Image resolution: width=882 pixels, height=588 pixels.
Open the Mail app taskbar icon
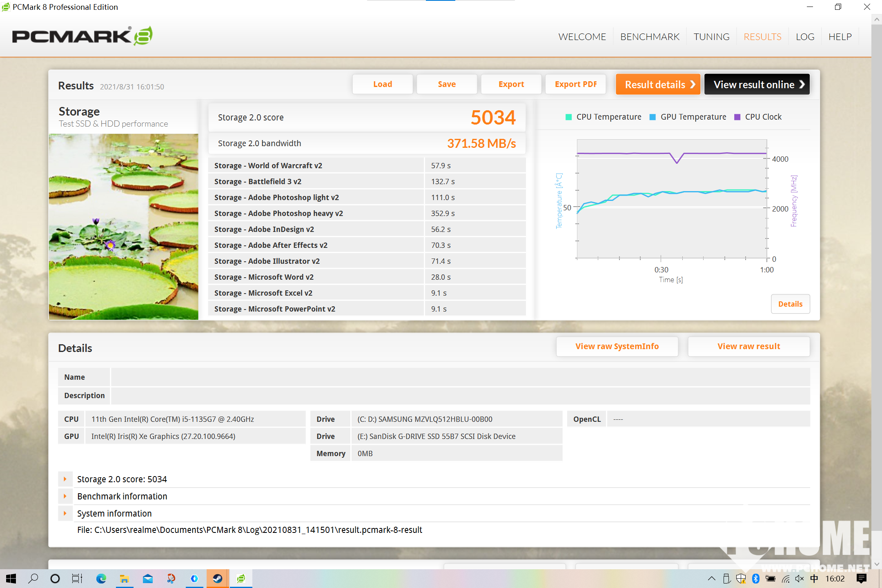[x=147, y=578]
